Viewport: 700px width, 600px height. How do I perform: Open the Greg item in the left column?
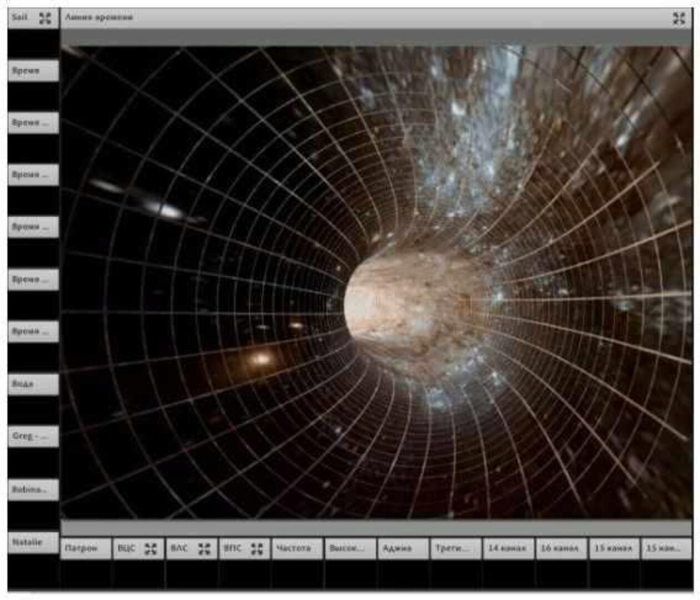33,436
